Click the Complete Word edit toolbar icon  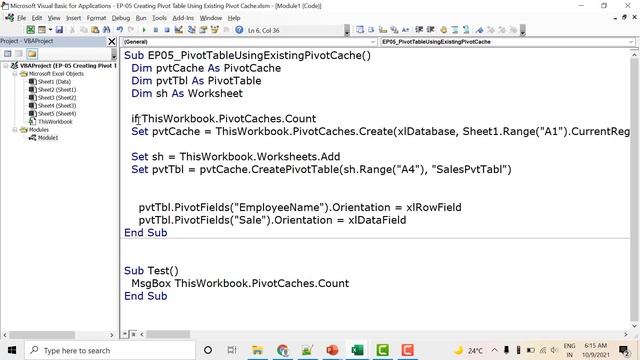[x=405, y=30]
